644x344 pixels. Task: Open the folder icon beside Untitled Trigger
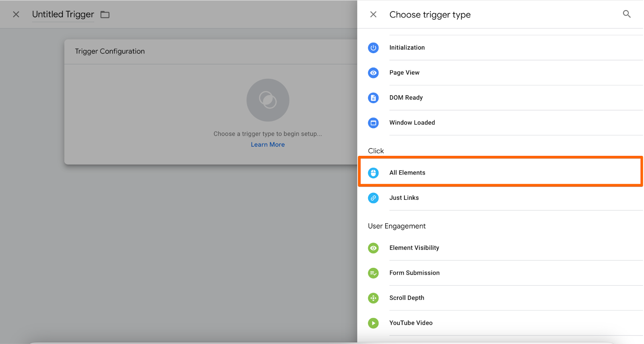pyautogui.click(x=105, y=15)
